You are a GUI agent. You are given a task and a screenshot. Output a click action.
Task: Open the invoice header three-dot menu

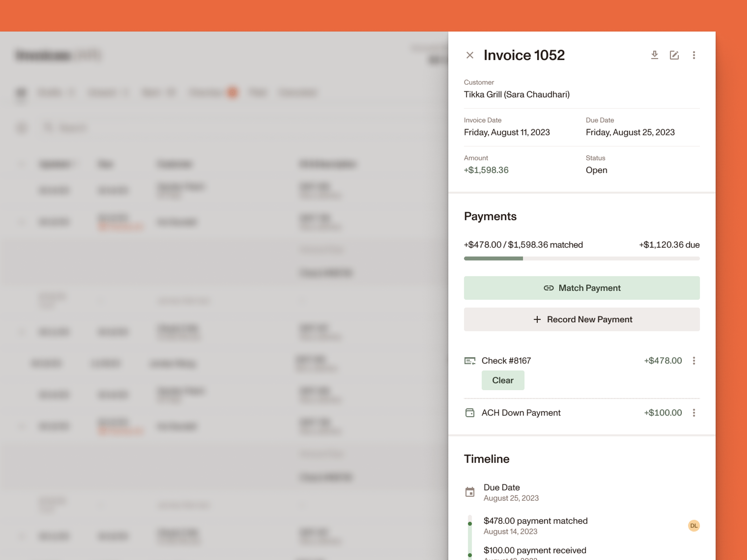click(694, 55)
